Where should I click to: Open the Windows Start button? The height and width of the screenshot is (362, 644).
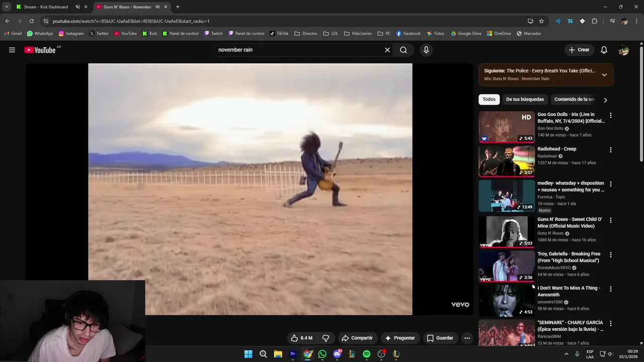click(248, 354)
